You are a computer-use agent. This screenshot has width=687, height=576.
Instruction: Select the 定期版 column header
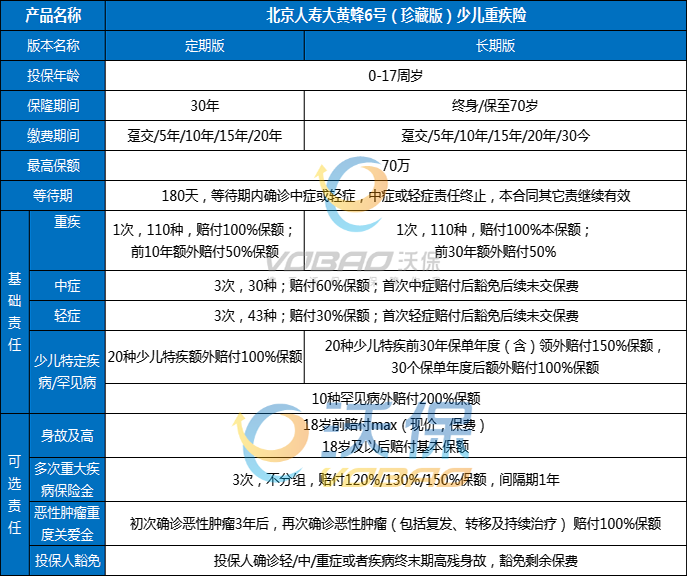(205, 46)
